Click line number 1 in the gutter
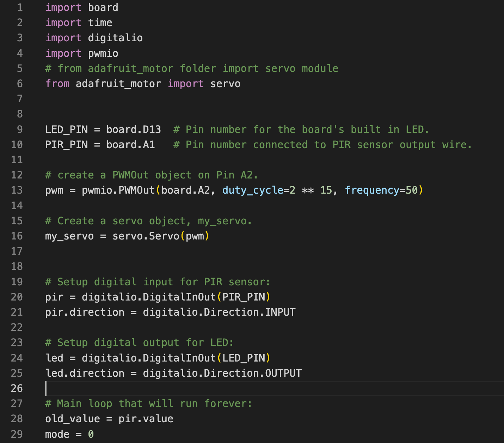The height and width of the screenshot is (443, 504). pos(20,7)
